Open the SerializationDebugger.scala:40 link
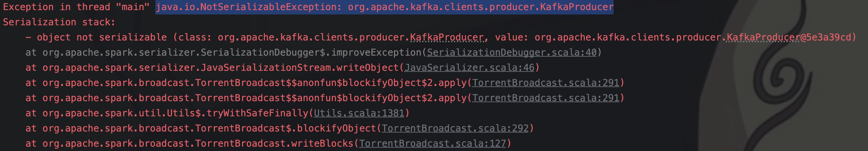Image resolution: width=868 pixels, height=151 pixels. 511,53
